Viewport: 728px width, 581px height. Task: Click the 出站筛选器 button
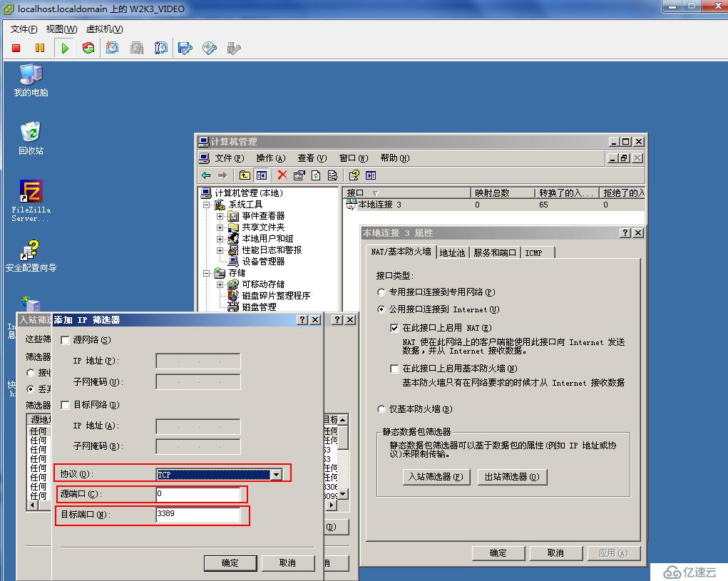click(x=512, y=477)
